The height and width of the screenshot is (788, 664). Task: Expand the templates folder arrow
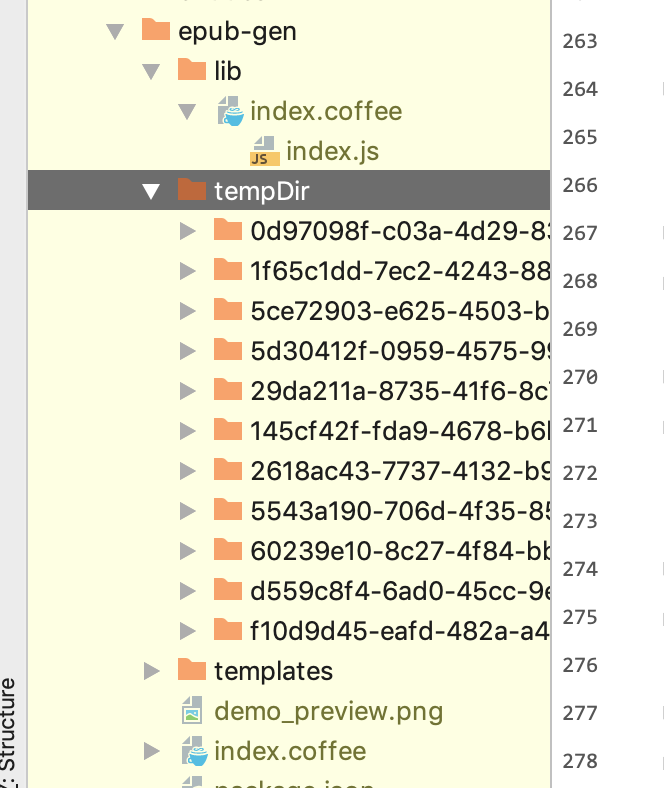(x=151, y=671)
